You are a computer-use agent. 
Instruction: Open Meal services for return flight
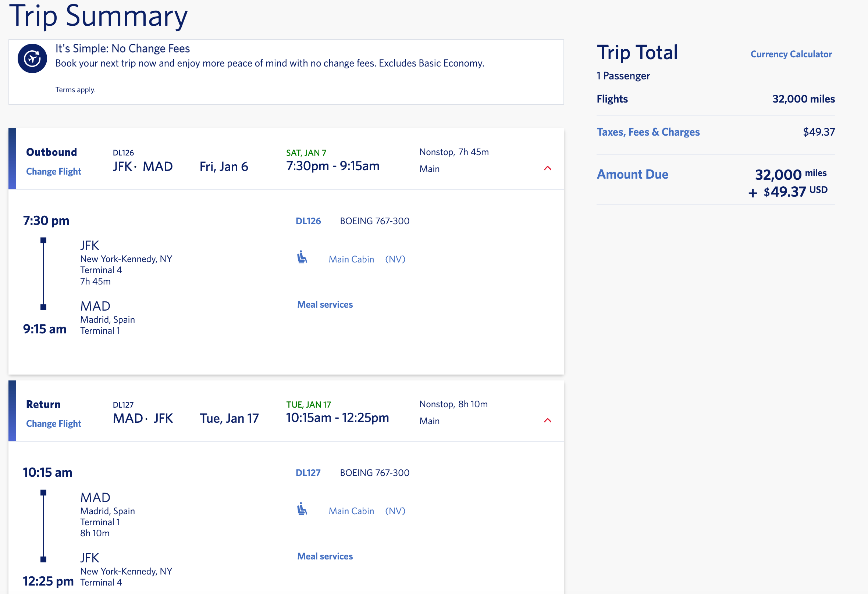click(x=324, y=556)
